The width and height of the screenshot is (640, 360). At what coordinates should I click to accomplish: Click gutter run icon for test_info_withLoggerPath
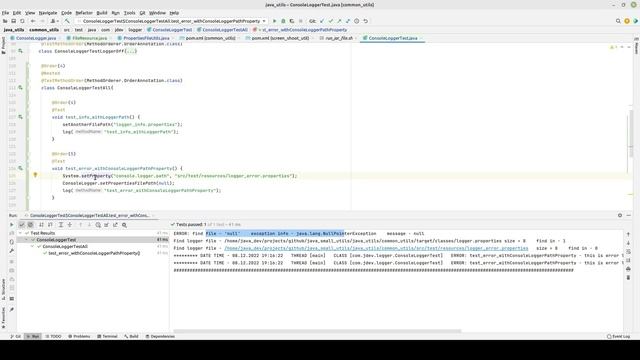point(20,117)
